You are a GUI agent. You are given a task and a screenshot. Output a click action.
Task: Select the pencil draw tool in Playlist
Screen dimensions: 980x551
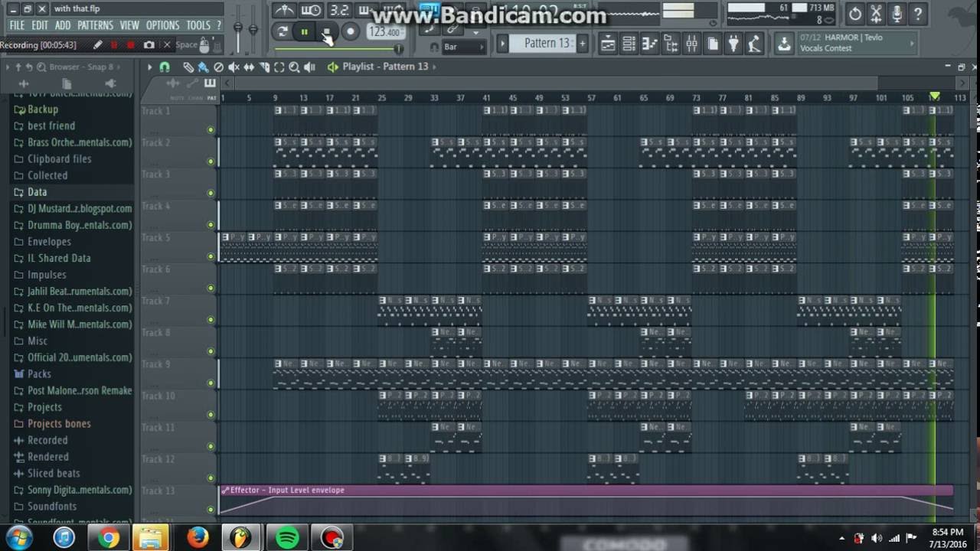(188, 67)
